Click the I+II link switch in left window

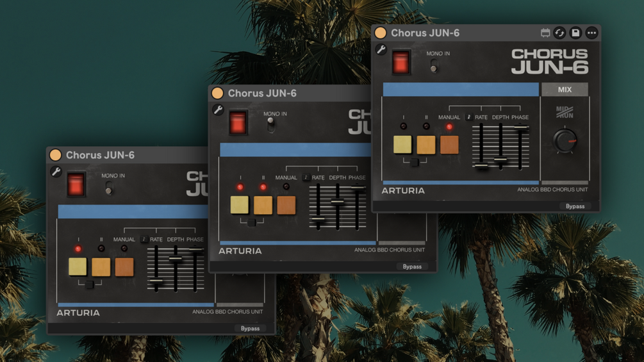90,284
